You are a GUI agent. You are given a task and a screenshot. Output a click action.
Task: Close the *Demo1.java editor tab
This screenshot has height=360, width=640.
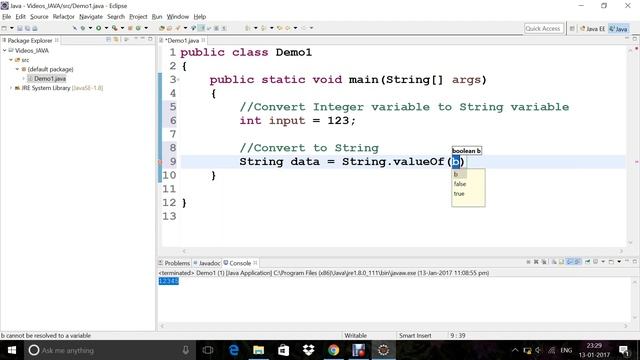[x=203, y=40]
